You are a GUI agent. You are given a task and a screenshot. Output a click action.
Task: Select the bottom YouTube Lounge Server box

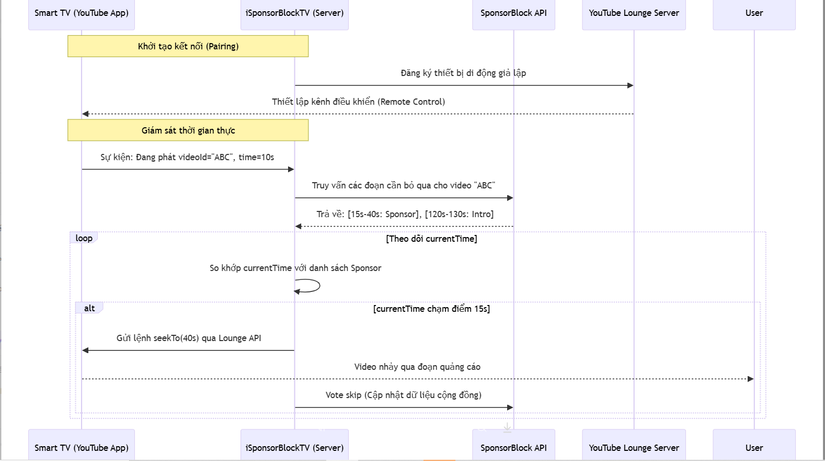point(634,446)
